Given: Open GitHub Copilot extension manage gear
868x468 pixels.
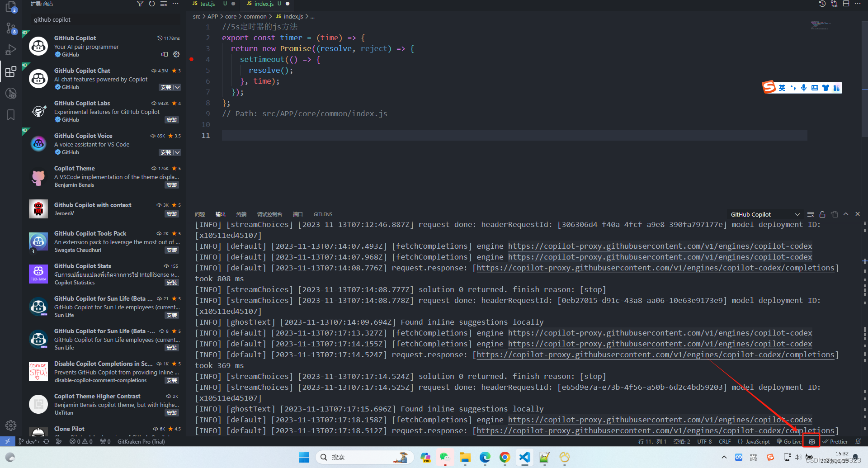Looking at the screenshot, I should click(x=176, y=54).
